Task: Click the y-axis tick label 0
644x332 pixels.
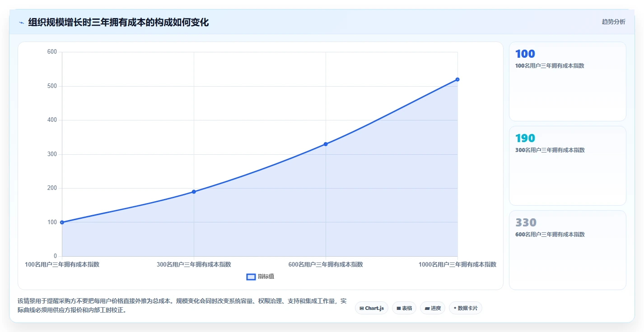Action: click(55, 256)
